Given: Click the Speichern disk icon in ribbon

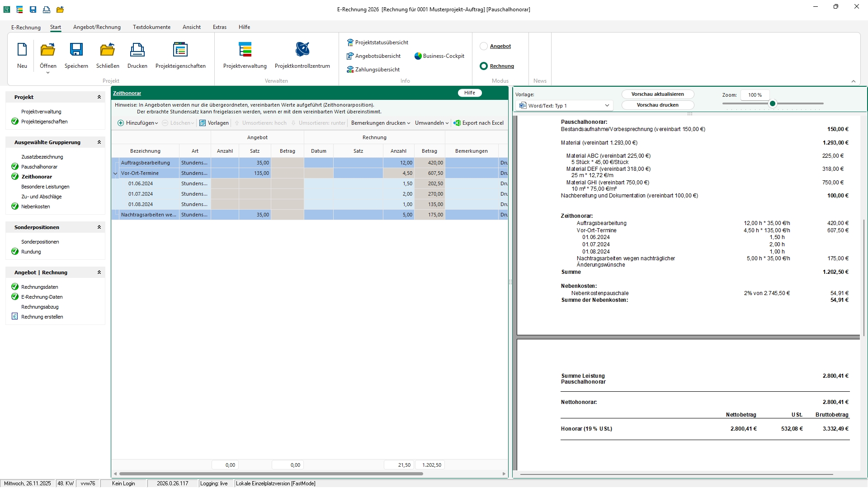Looking at the screenshot, I should point(76,50).
